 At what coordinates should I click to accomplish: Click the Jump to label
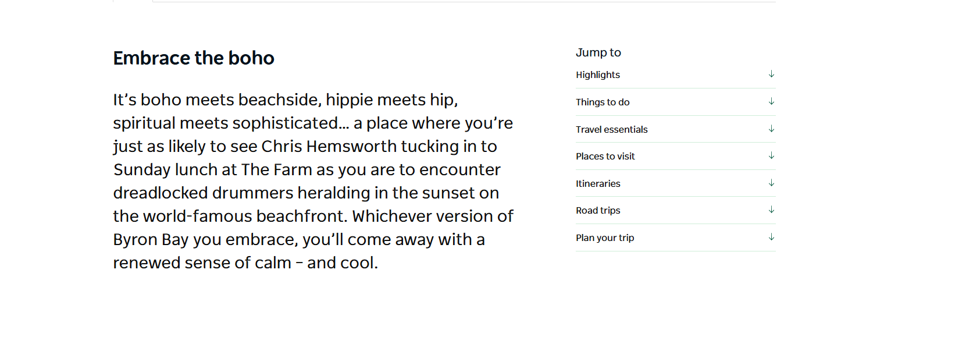pos(598,52)
